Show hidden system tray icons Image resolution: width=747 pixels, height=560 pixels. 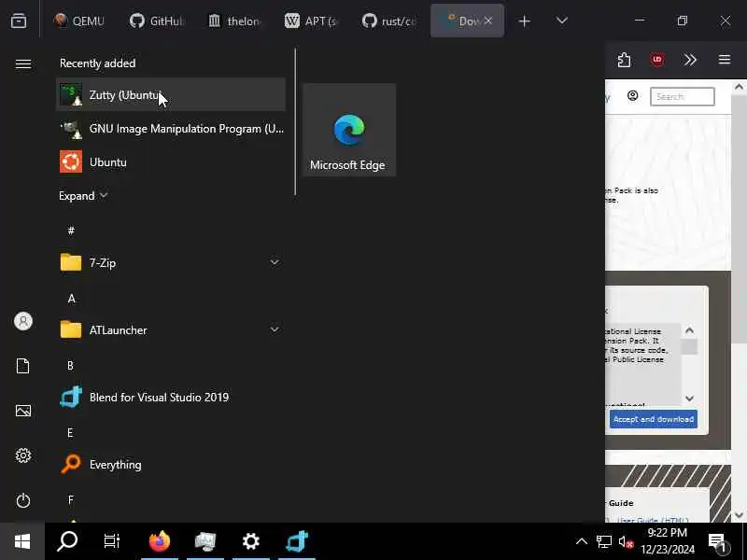[x=581, y=541]
